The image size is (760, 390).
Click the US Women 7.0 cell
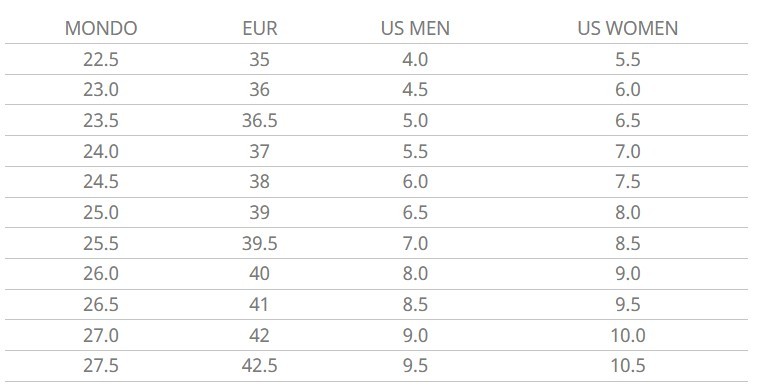pyautogui.click(x=628, y=152)
